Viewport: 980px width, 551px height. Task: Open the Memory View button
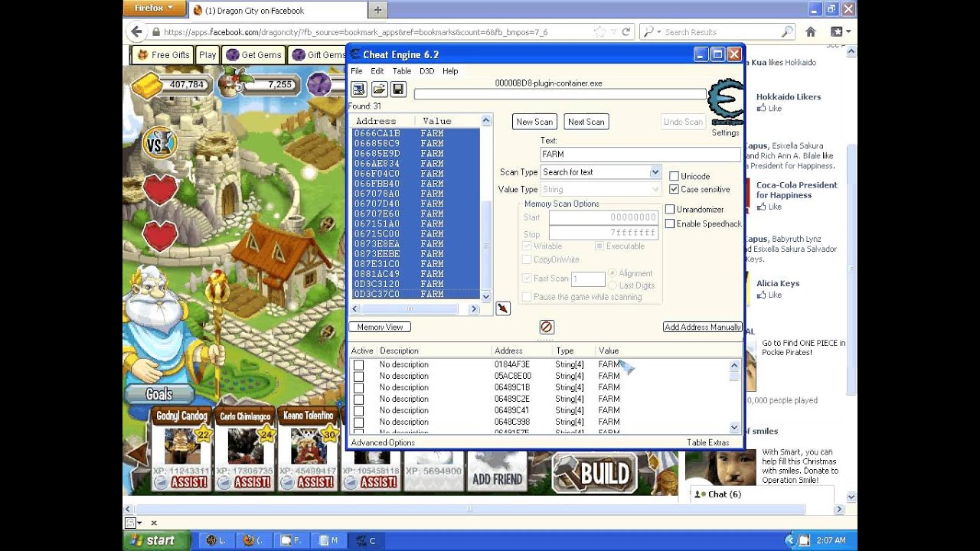point(380,327)
